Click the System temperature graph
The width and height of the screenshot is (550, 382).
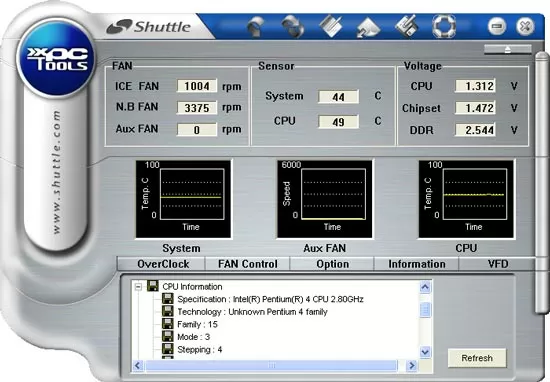pos(183,199)
